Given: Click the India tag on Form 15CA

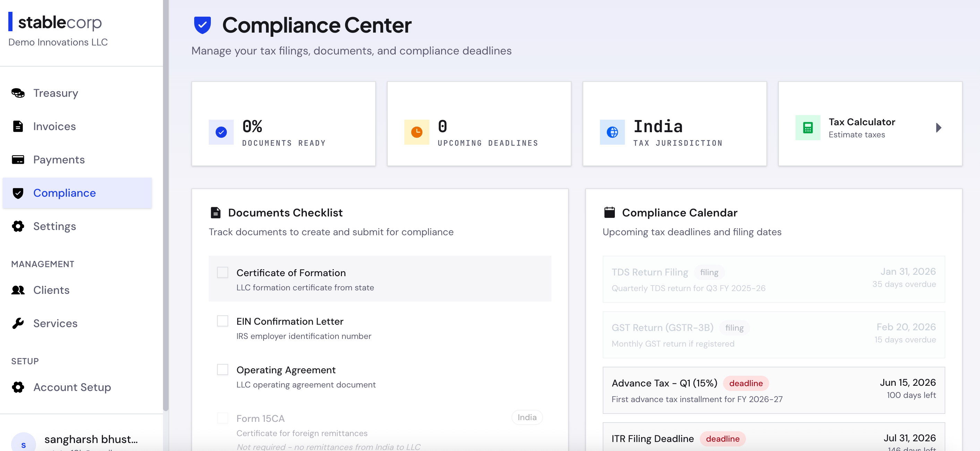Looking at the screenshot, I should (527, 417).
